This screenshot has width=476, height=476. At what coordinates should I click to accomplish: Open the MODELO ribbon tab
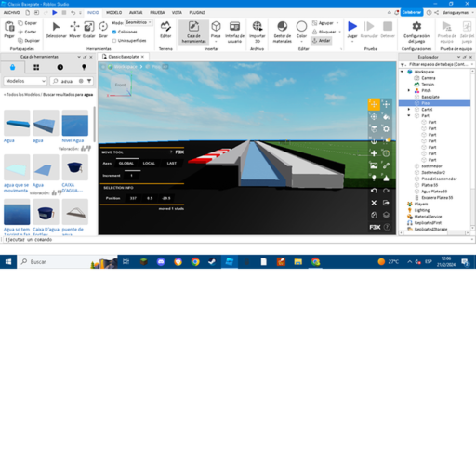pos(114,13)
